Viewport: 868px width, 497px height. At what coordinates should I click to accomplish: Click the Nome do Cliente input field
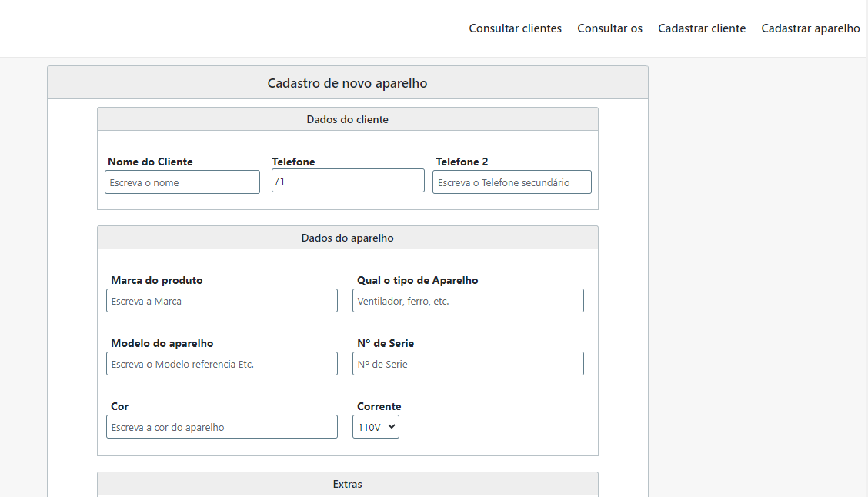[182, 182]
